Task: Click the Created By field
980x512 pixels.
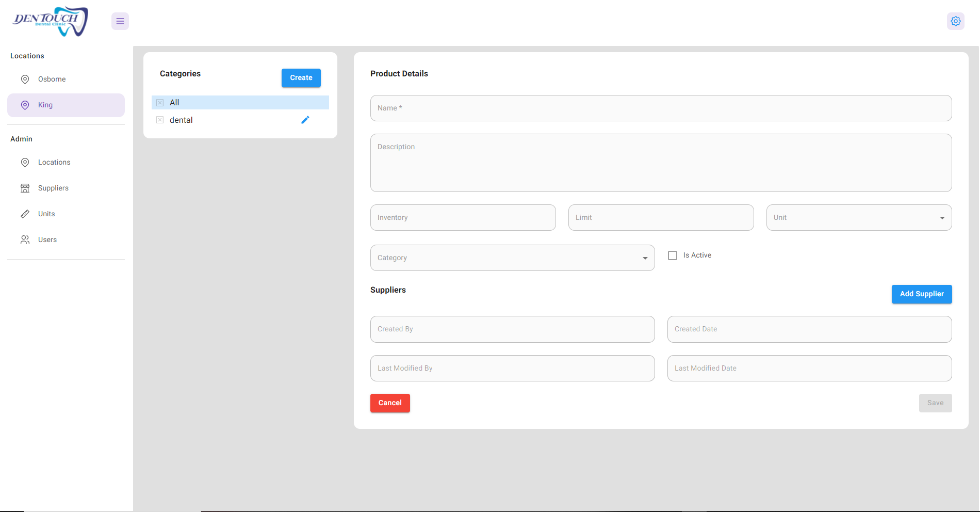Action: 512,329
